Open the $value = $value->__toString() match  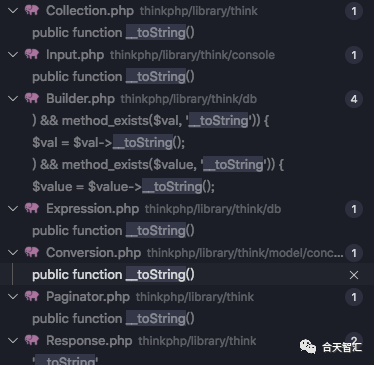coord(124,187)
